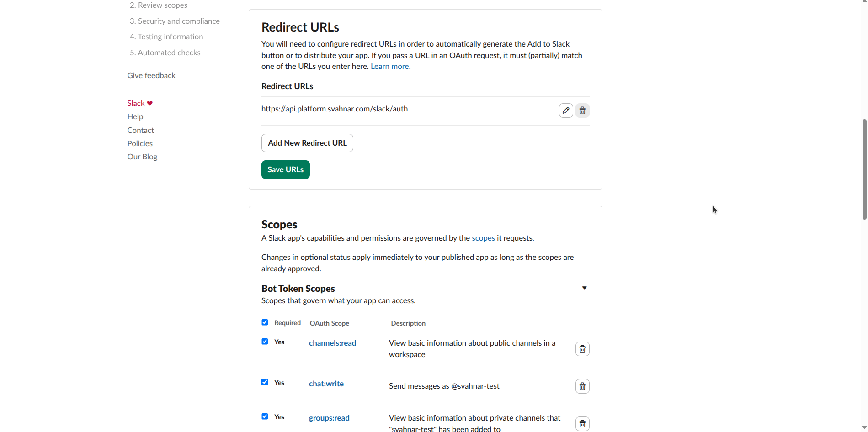Uncheck the required box for chat:write
The image size is (868, 432).
(x=265, y=382)
